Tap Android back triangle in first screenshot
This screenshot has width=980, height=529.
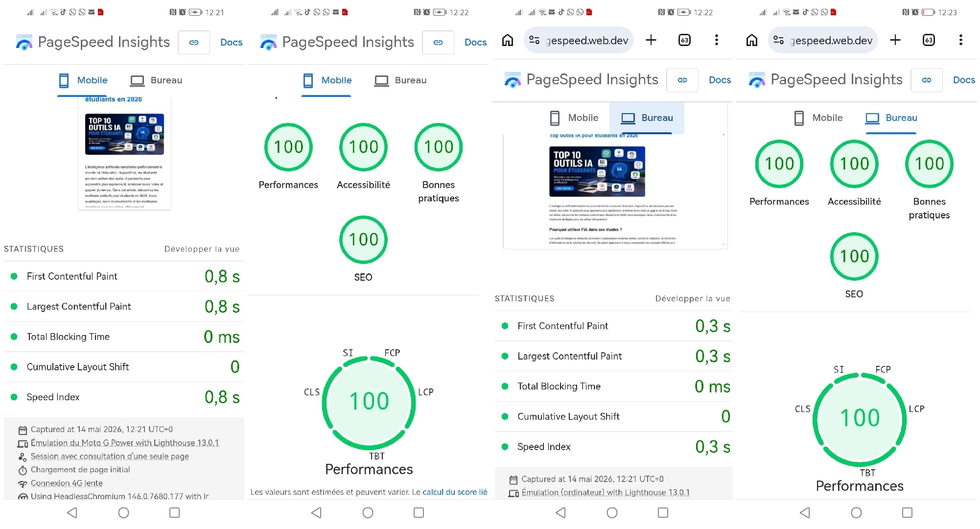coord(72,512)
